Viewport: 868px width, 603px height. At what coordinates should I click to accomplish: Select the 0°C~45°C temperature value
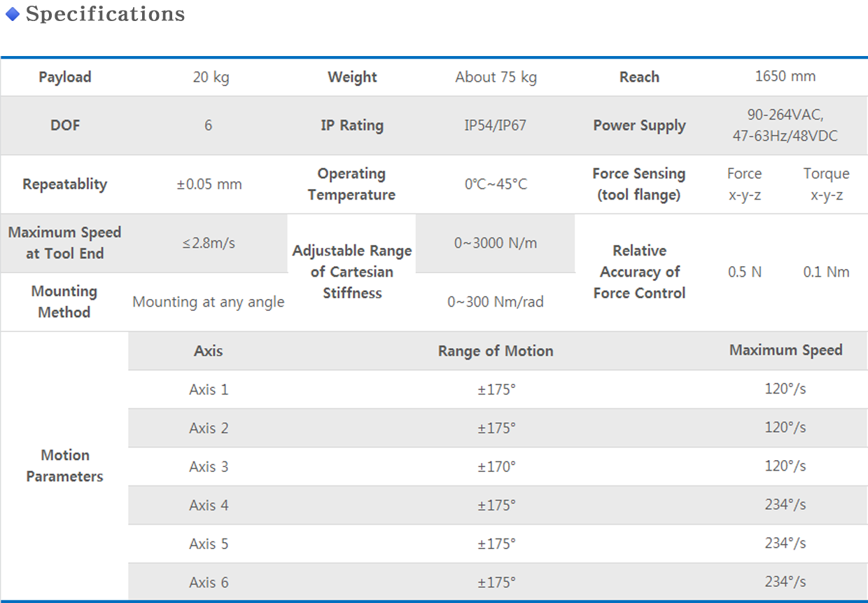496,184
